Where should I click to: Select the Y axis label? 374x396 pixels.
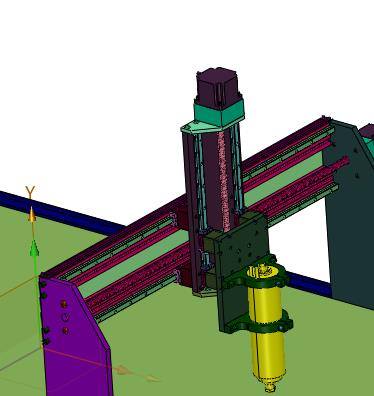click(x=30, y=192)
